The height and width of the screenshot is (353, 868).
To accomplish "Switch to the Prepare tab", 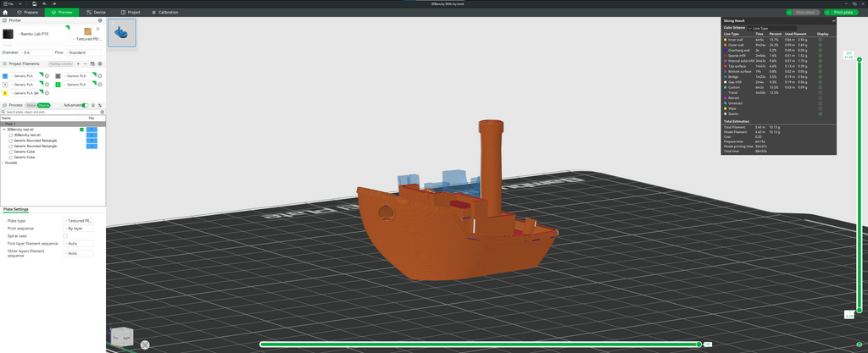I will click(x=27, y=12).
